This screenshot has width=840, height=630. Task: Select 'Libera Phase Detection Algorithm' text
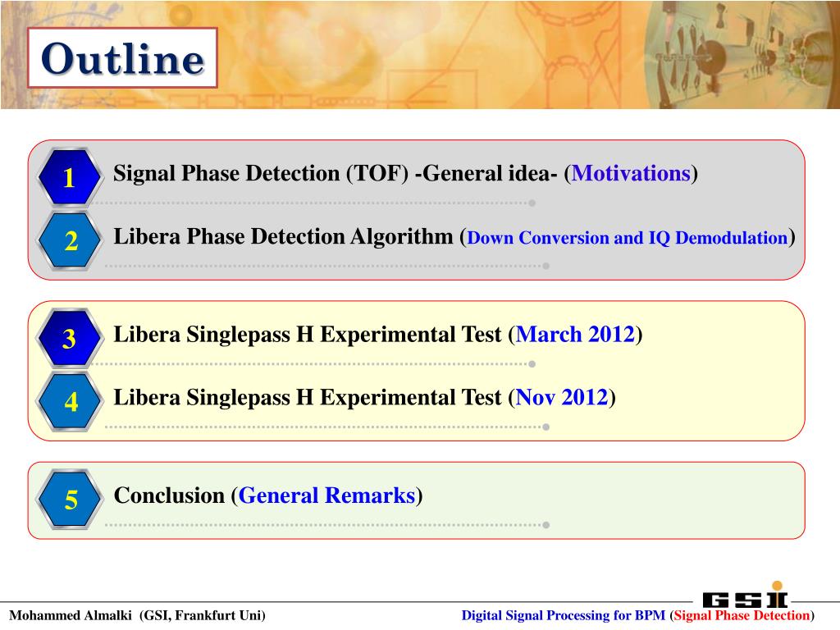(283, 236)
